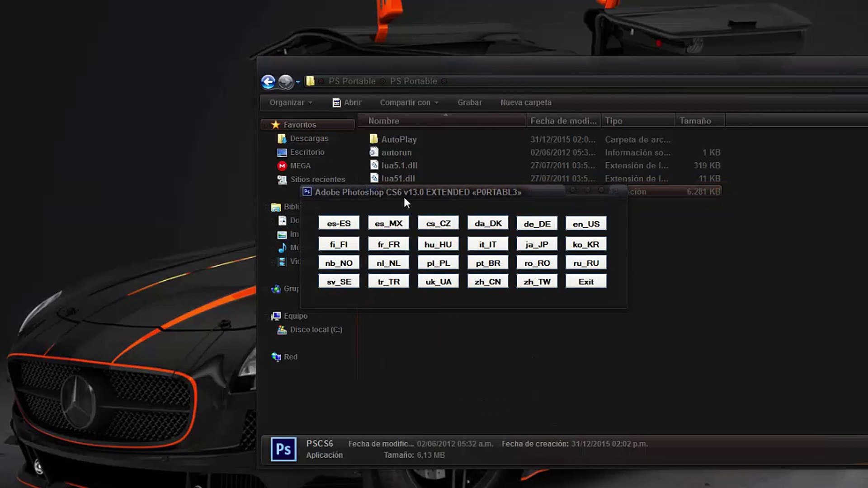The height and width of the screenshot is (488, 868).
Task: Sort by the Nombre column header
Action: 384,121
